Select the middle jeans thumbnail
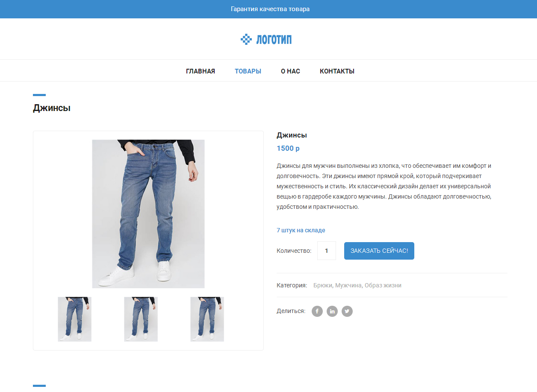 pyautogui.click(x=141, y=319)
